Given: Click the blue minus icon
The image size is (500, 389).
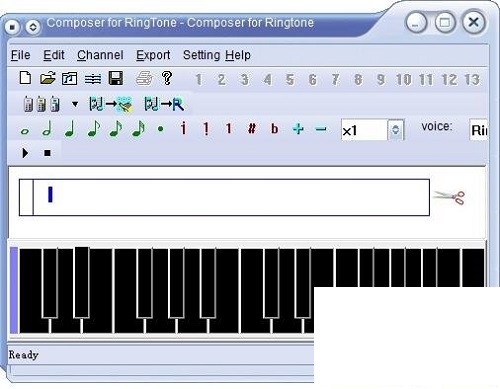Looking at the screenshot, I should tap(321, 129).
